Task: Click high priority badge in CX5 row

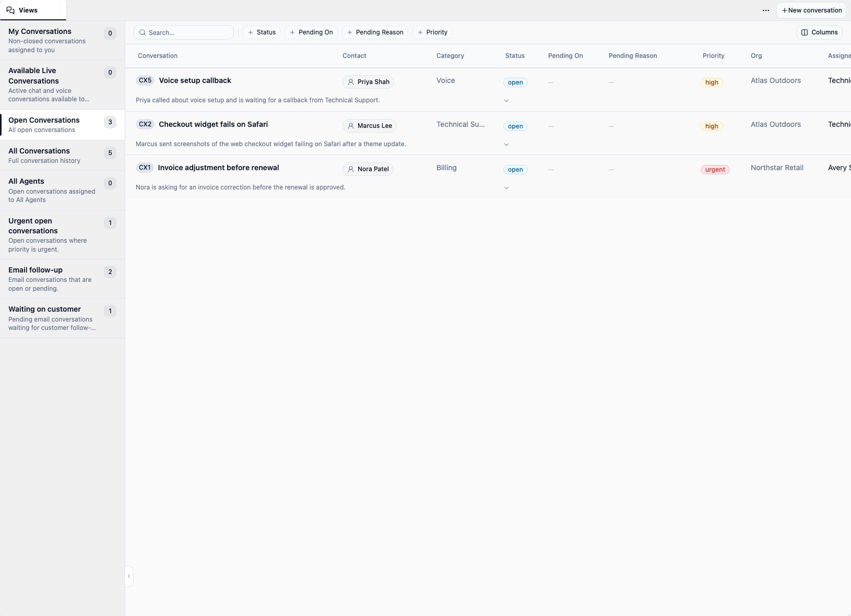Action: point(712,82)
